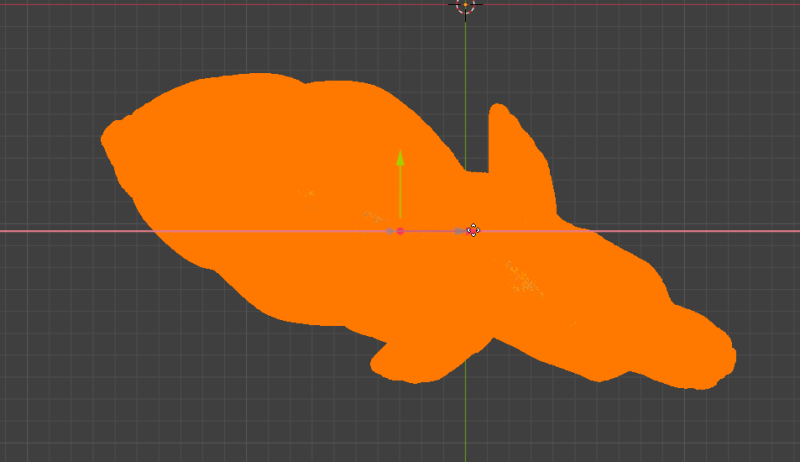
Task: Click the 3D cursor at the top
Action: pos(466,5)
